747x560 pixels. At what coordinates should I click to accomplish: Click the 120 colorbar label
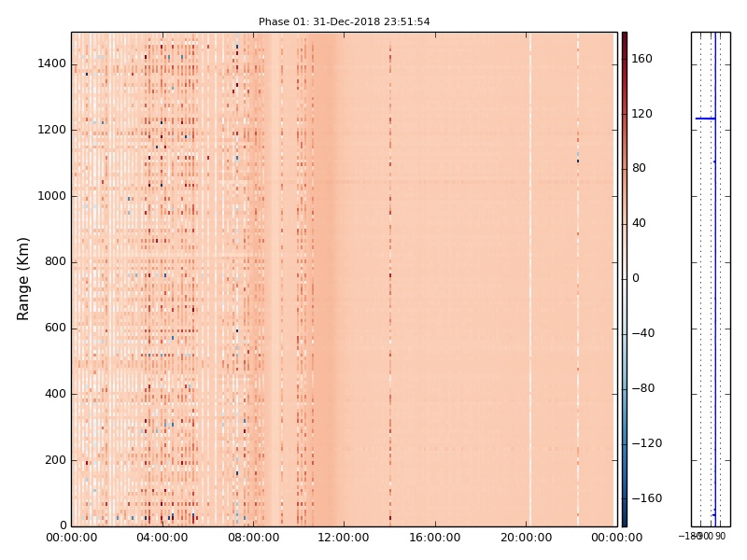tap(641, 114)
